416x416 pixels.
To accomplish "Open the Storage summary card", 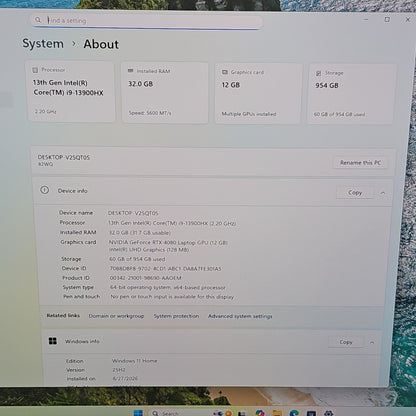I will 352,94.
